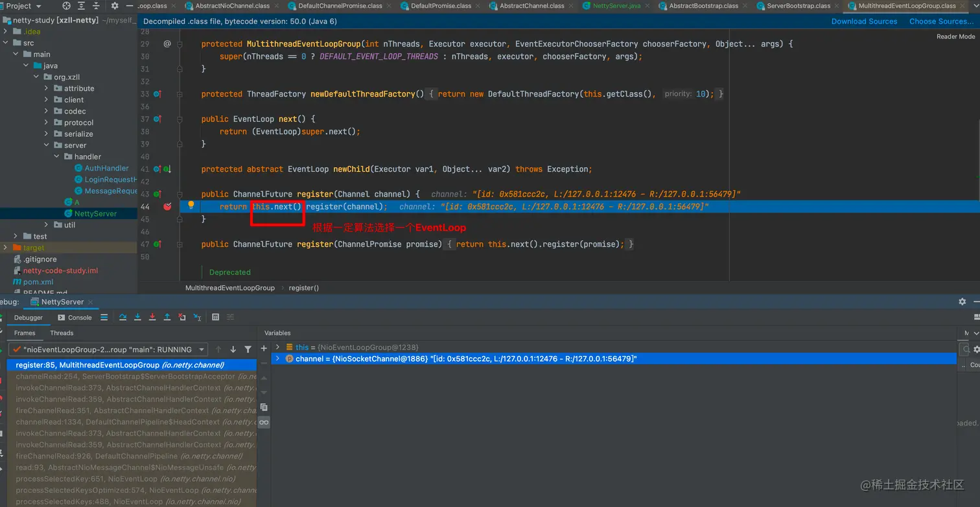
Task: Click the Step Into debugger icon
Action: pyautogui.click(x=137, y=317)
